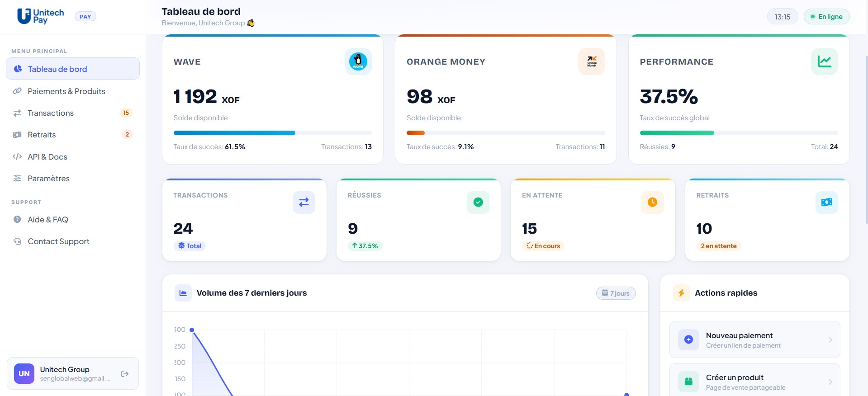Click the senglobalweb@gmail email text
Viewport: 868px width, 396px height.
pos(75,378)
